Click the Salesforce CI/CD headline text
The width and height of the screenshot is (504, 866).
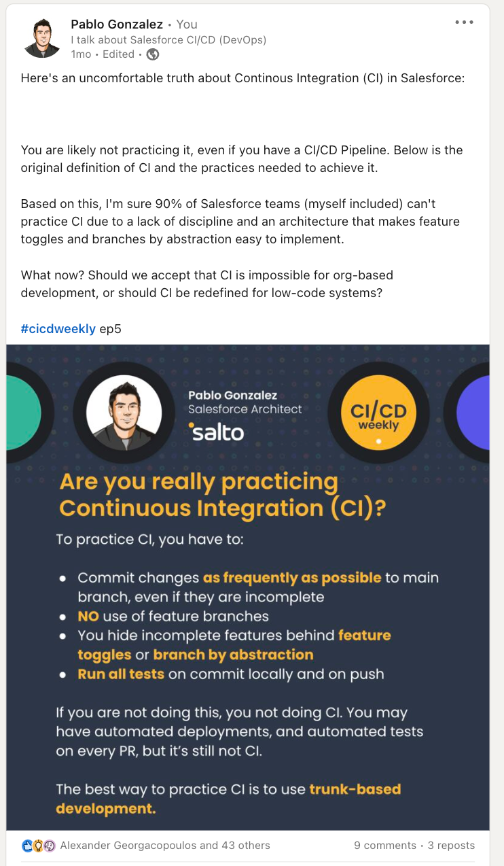click(x=168, y=40)
